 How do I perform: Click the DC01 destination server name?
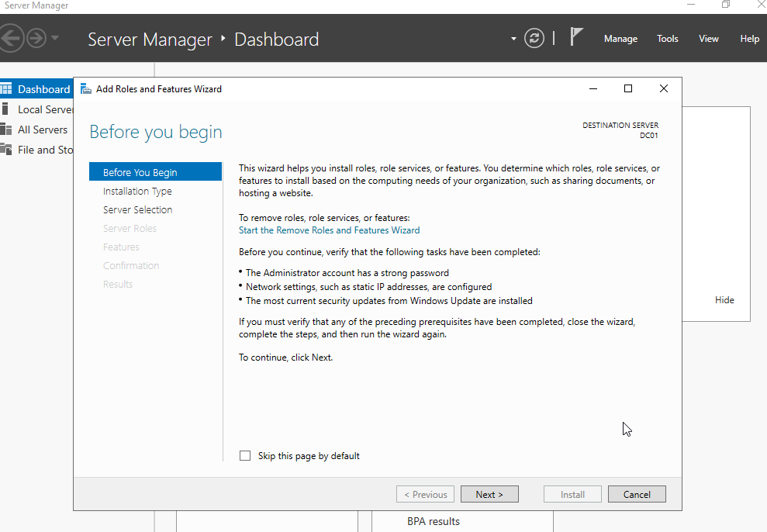click(x=649, y=136)
